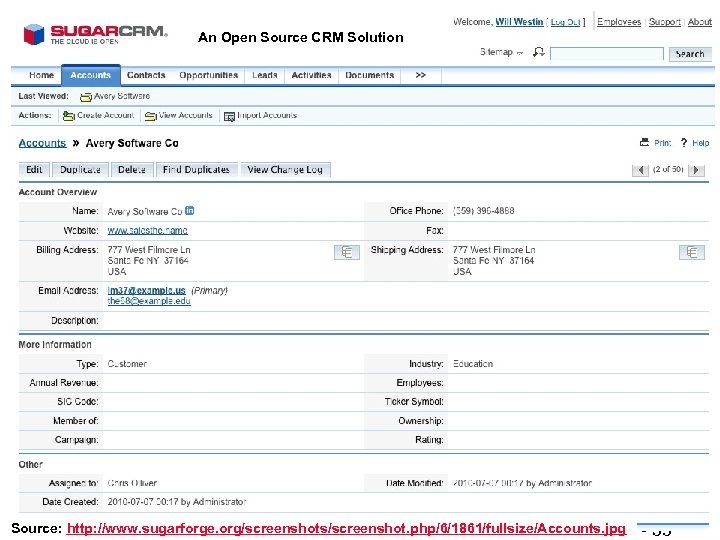Image resolution: width=720 pixels, height=540 pixels.
Task: Select the Type value Customer
Action: (x=127, y=364)
